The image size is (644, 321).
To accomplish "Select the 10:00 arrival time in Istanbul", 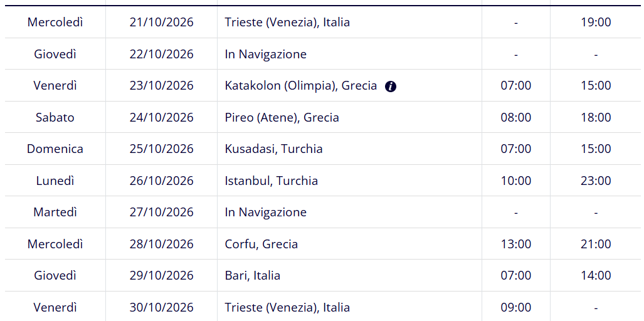I will coord(516,181).
